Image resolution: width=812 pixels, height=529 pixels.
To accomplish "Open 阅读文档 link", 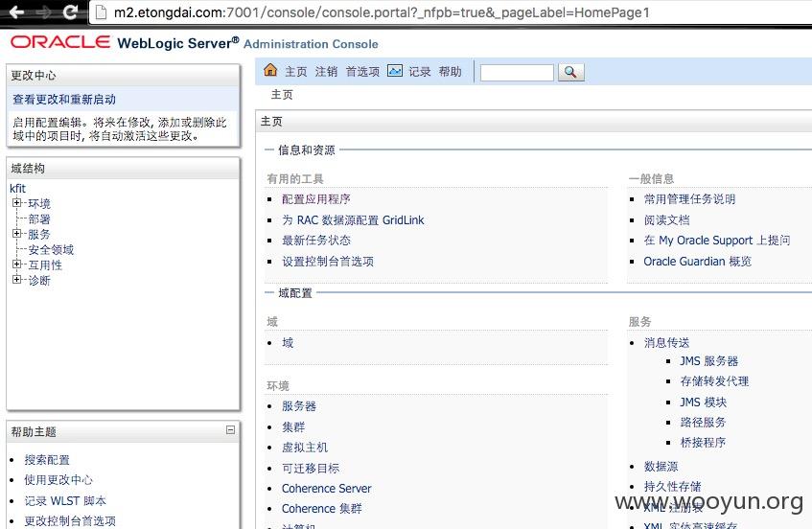I will point(666,220).
